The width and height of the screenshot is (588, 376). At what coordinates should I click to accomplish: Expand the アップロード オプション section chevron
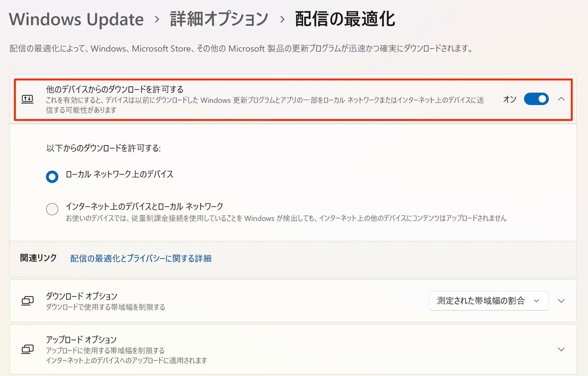click(x=562, y=349)
